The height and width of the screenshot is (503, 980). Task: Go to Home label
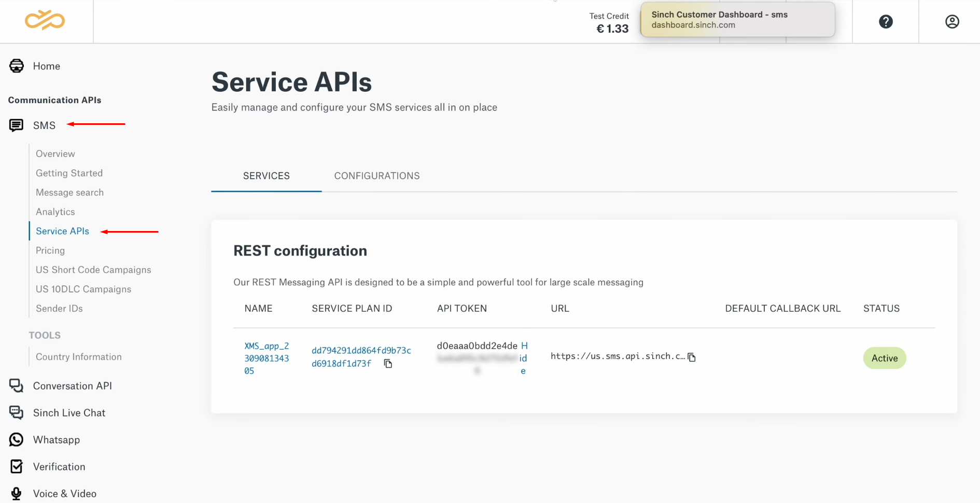[x=47, y=66]
